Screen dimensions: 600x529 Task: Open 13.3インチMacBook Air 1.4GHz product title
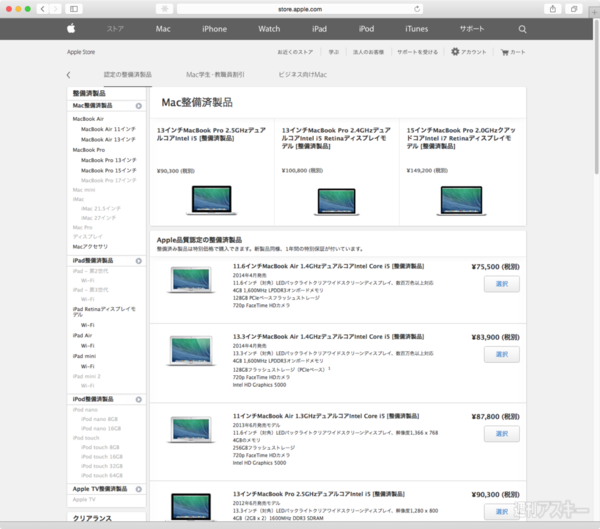(328, 336)
